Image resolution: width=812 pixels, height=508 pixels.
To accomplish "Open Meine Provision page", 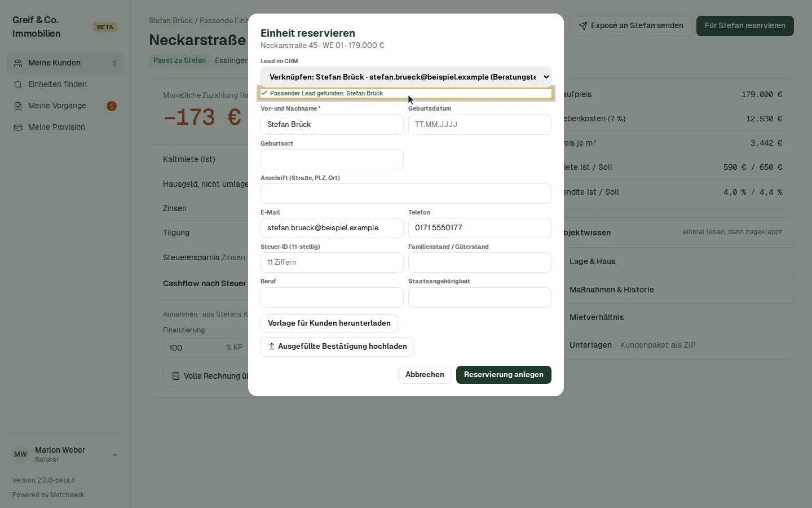I will click(65, 128).
